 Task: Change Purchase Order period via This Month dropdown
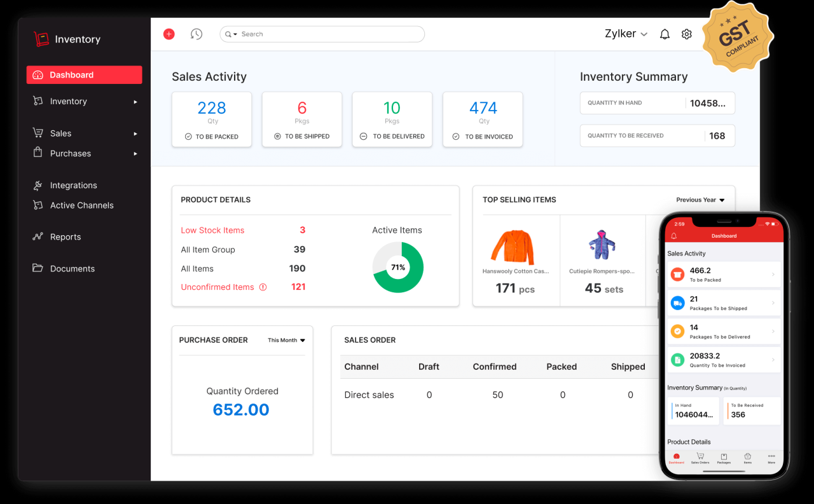tap(286, 340)
